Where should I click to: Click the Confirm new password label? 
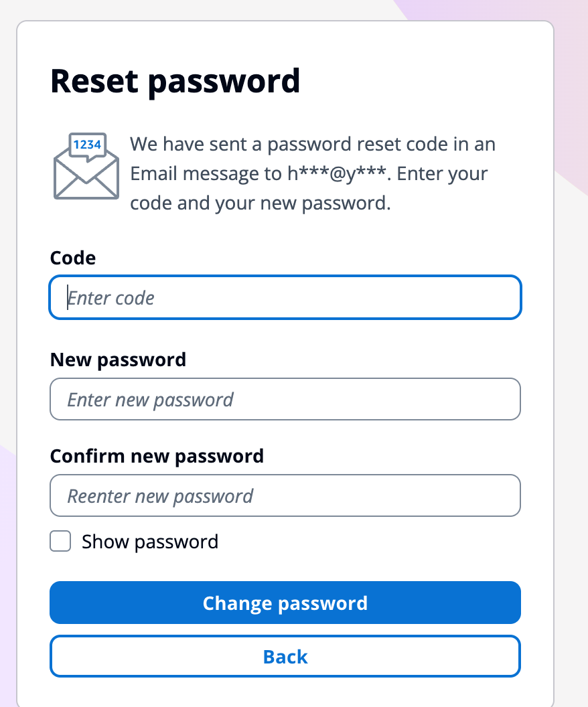coord(157,456)
